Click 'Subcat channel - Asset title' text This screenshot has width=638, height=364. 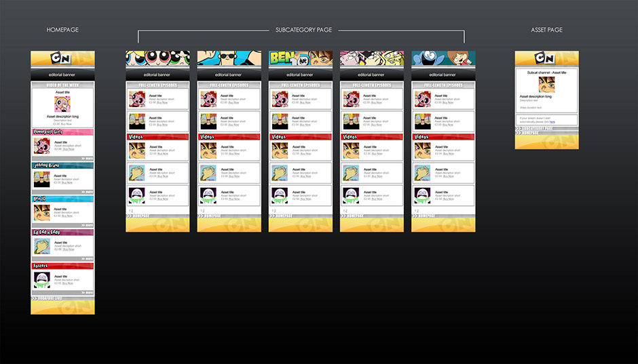point(546,73)
